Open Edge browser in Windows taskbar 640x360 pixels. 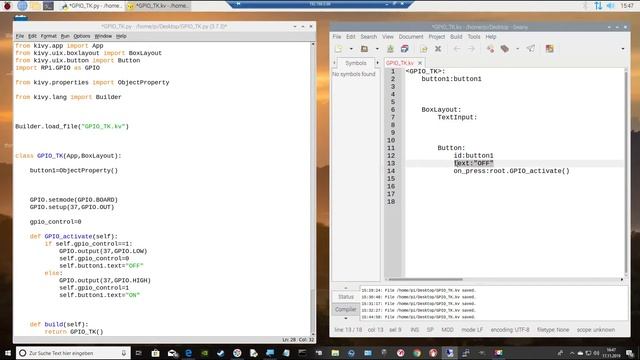(188, 353)
